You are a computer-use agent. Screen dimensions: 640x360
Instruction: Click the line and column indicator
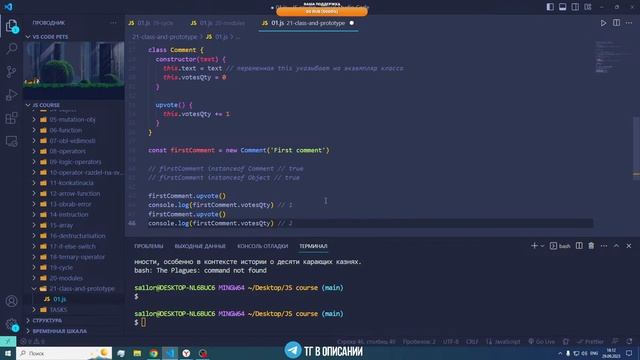click(x=366, y=341)
